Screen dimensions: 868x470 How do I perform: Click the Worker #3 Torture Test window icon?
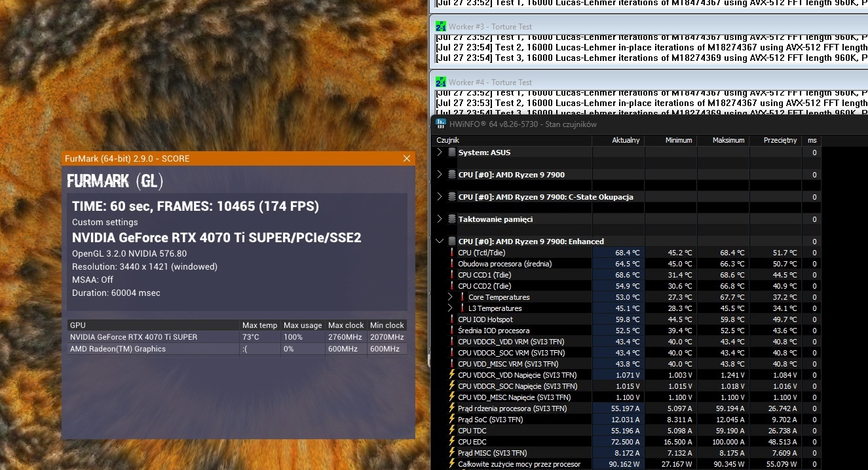click(x=441, y=27)
